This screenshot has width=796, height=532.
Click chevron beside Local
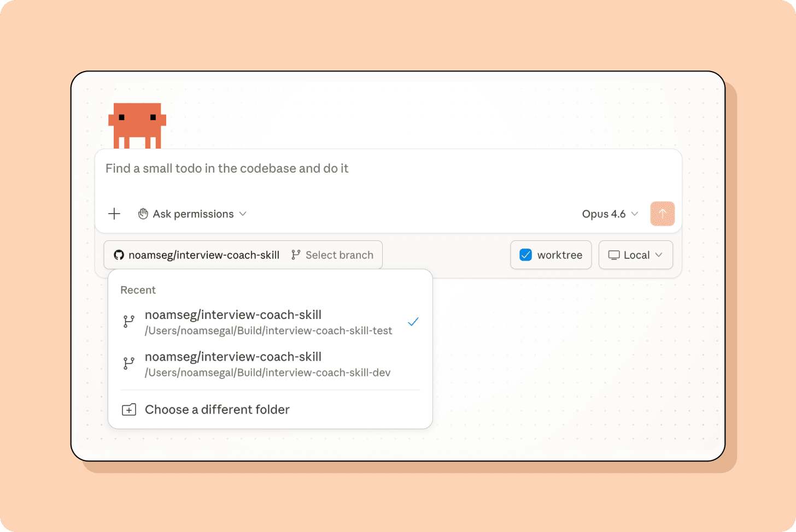coord(659,255)
